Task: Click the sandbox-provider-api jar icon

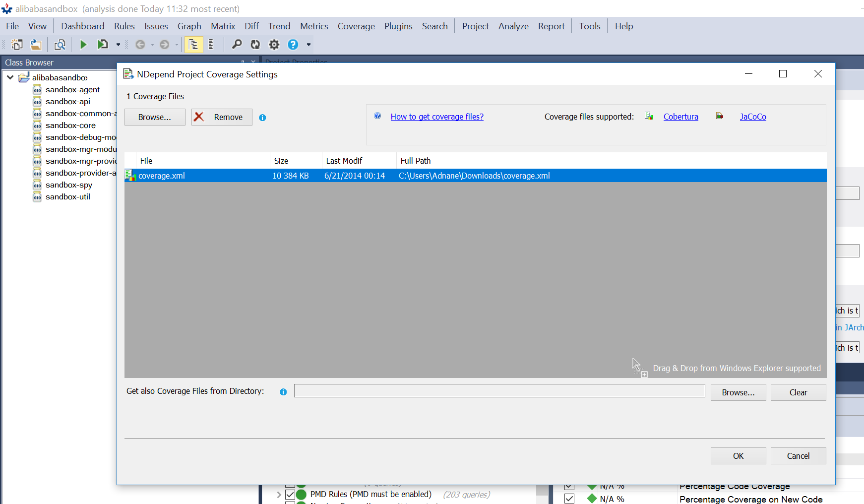Action: pyautogui.click(x=37, y=173)
